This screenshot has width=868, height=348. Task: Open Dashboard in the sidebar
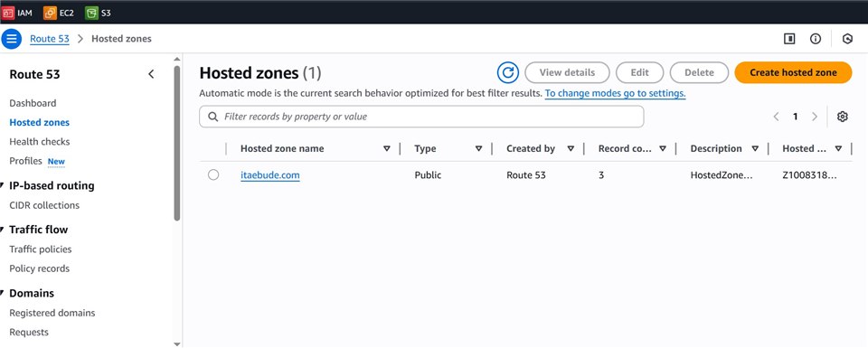point(33,103)
